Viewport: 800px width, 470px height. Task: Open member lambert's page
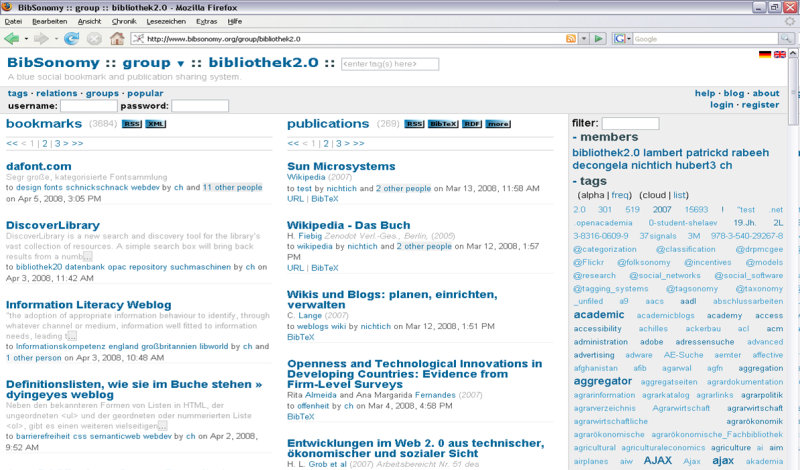662,153
